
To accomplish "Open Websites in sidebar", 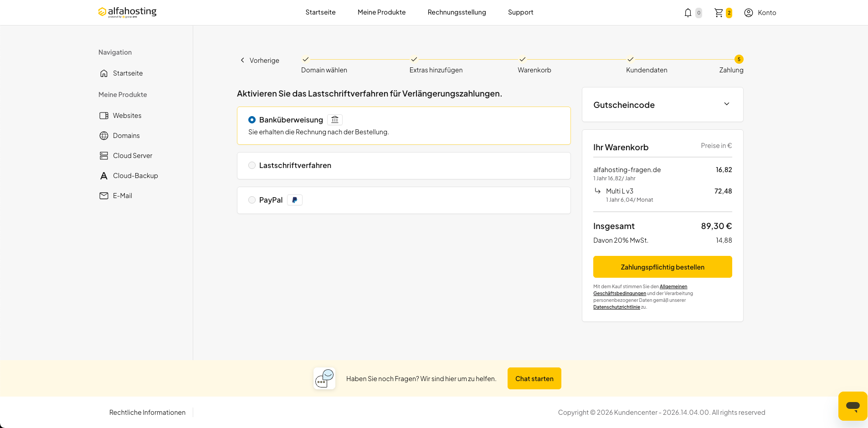I will pyautogui.click(x=127, y=116).
